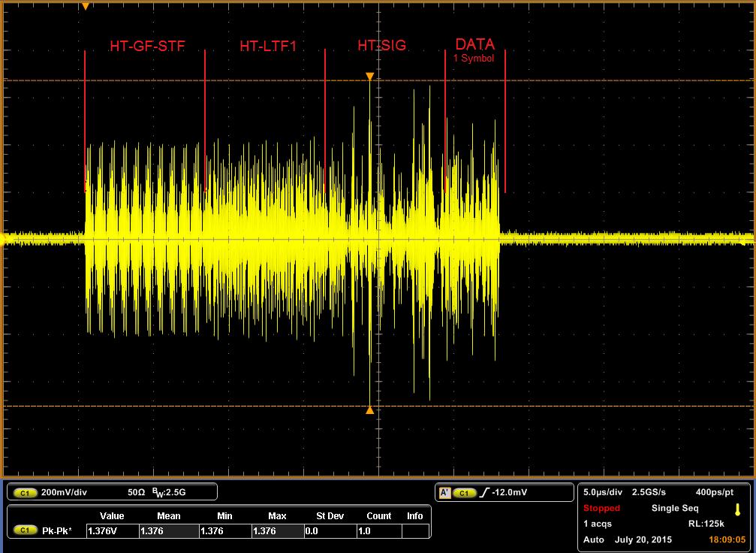Click the 1.376V value cell
This screenshot has height=553, width=756.
[x=113, y=530]
